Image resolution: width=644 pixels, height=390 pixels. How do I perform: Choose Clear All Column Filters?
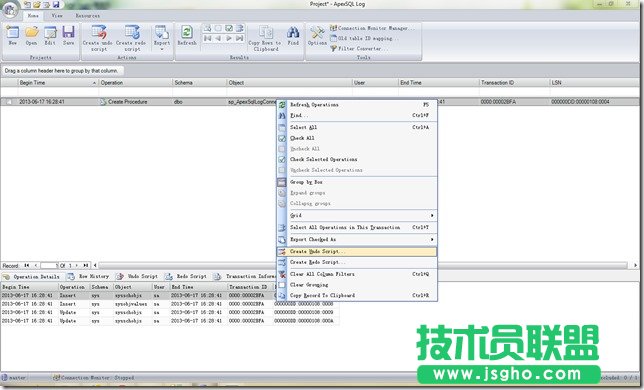[x=357, y=274]
